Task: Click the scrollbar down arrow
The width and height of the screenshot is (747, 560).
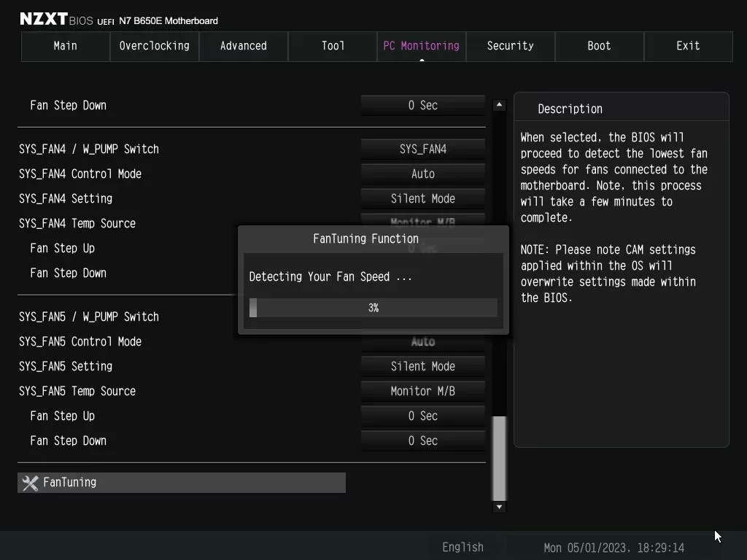Action: click(x=499, y=506)
